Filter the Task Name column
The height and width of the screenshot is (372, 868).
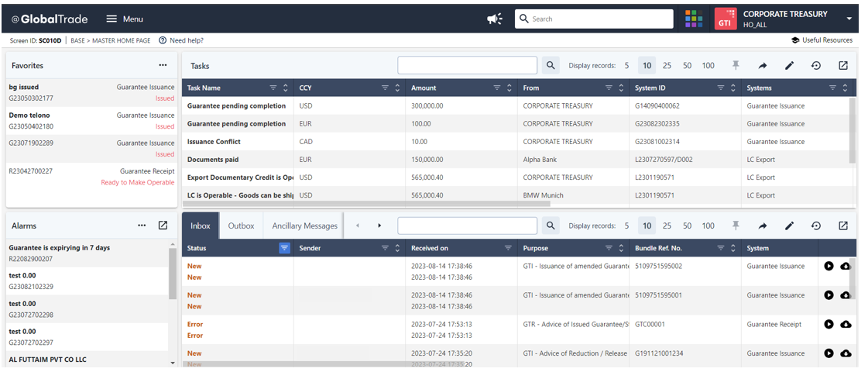click(x=273, y=88)
